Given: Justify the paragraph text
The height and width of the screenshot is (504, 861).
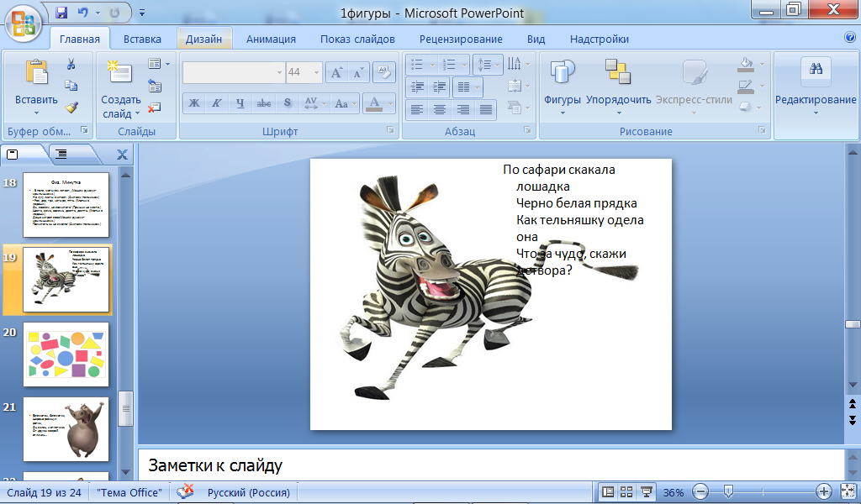Looking at the screenshot, I should pyautogui.click(x=486, y=110).
